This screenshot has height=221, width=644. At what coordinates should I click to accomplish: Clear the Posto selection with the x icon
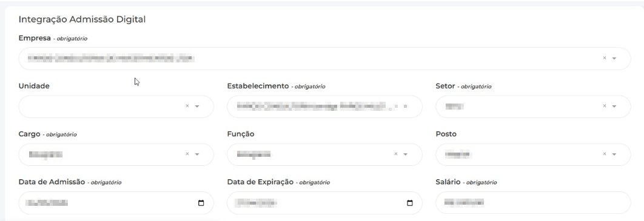[x=604, y=154]
